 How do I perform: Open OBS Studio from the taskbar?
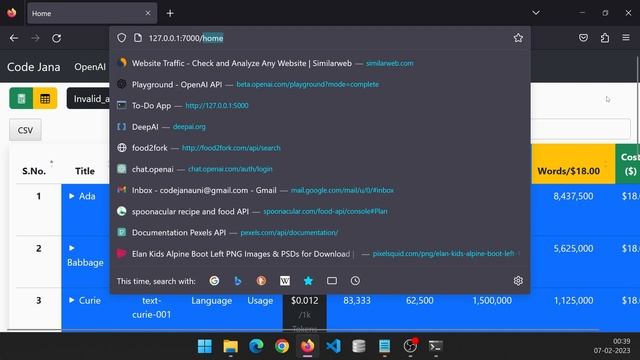click(410, 346)
